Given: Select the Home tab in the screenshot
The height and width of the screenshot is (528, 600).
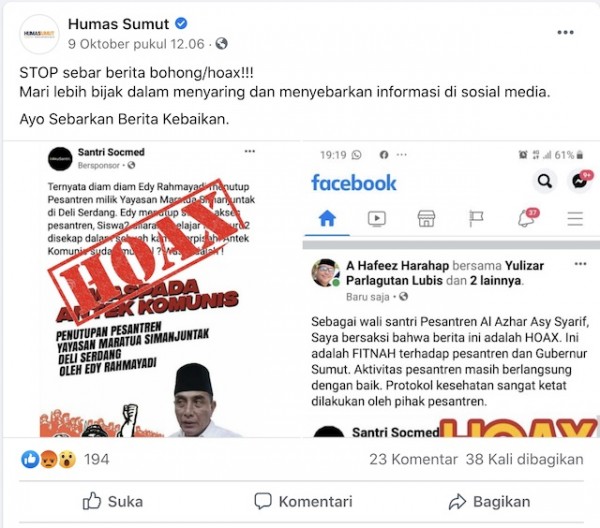Looking at the screenshot, I should click(327, 219).
